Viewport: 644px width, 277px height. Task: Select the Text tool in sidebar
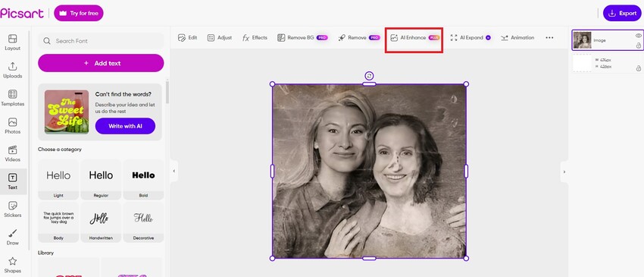pos(12,181)
